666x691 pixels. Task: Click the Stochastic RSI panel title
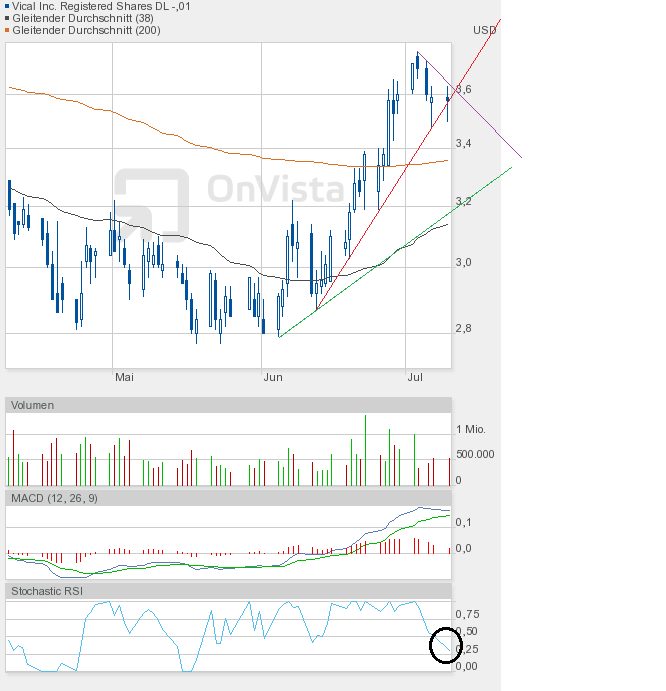coord(47,591)
